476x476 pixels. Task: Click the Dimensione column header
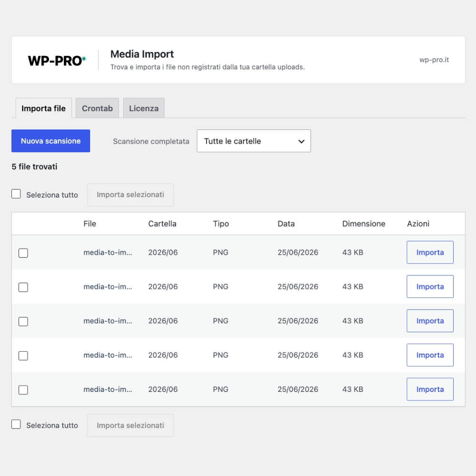pos(364,224)
